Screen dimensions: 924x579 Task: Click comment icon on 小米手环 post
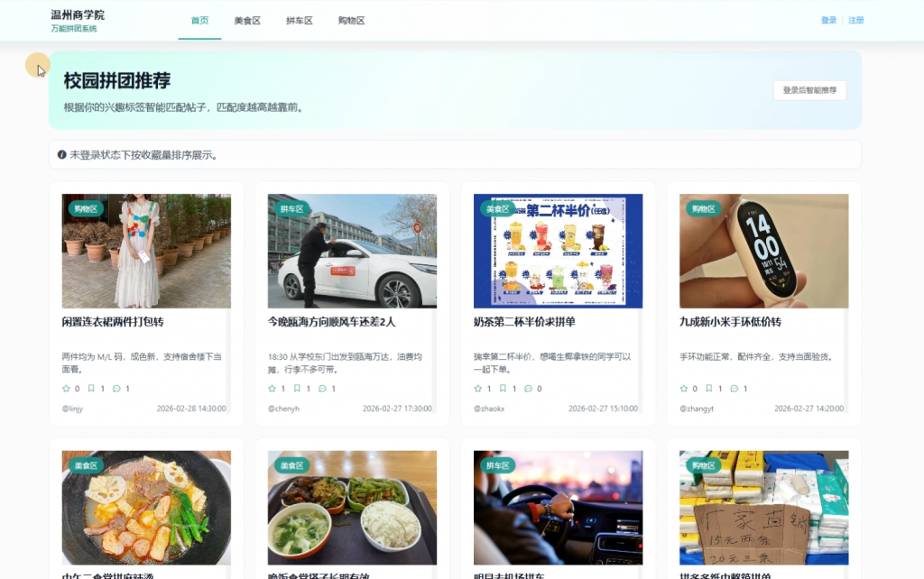click(x=735, y=389)
